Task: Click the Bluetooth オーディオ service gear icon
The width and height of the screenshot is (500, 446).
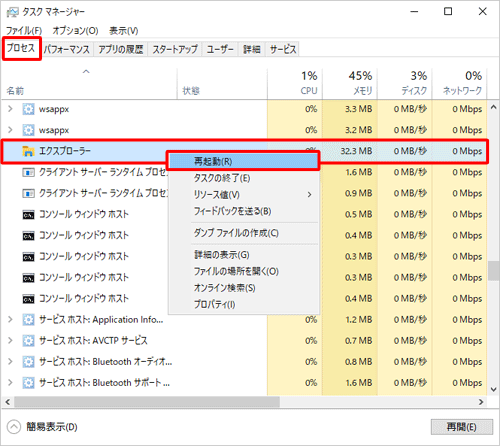Action: (x=28, y=362)
